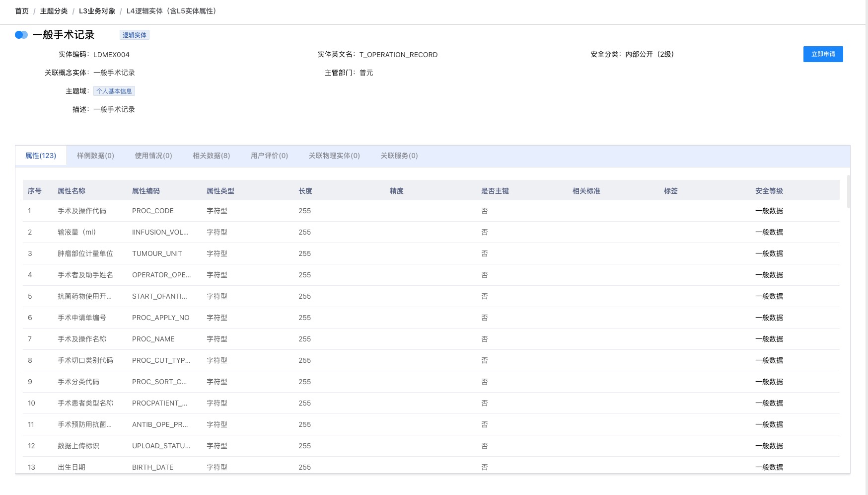Open the 使用情况(0) tab
Viewport: 868px width, 495px height.
coord(153,156)
